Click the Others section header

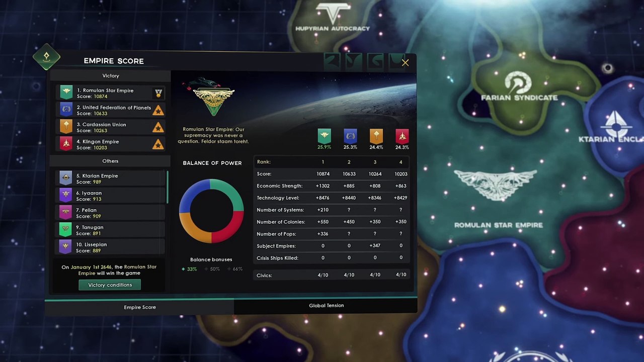point(110,161)
